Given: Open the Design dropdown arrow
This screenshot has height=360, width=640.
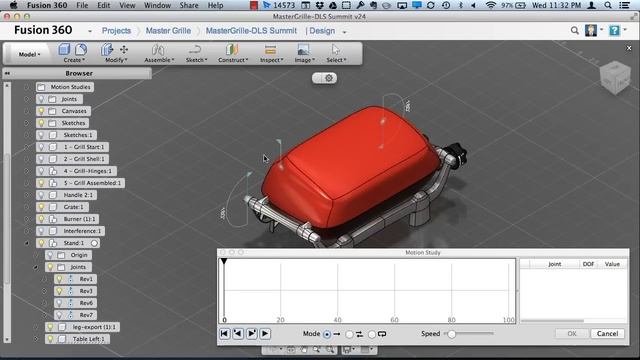Looking at the screenshot, I should (344, 32).
